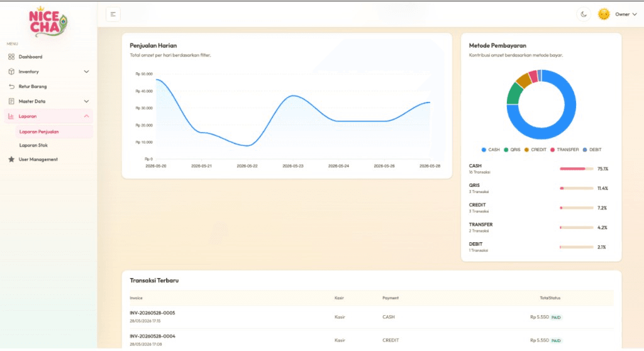The height and width of the screenshot is (351, 644).
Task: Click PAID badge in the CASH row
Action: tap(556, 317)
